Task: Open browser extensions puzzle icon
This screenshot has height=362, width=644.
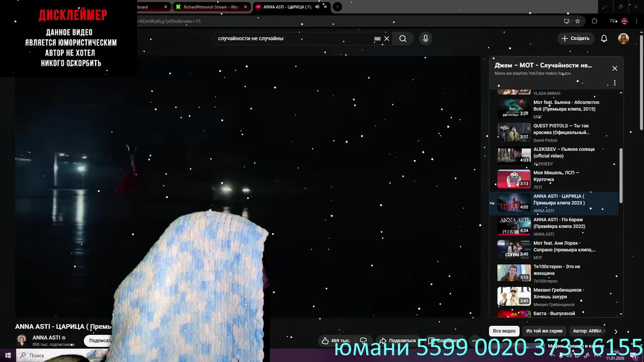Action: pos(594,21)
